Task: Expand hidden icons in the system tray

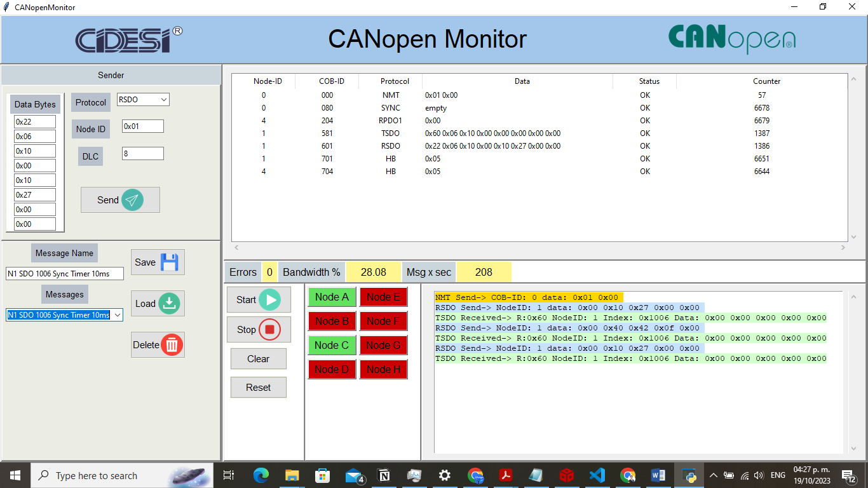Action: 714,475
